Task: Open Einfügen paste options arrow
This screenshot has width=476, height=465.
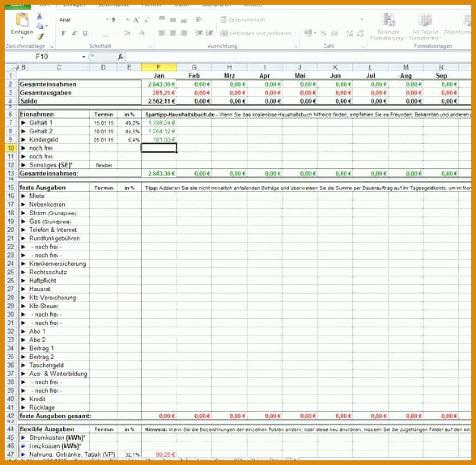Action: pyautogui.click(x=22, y=38)
